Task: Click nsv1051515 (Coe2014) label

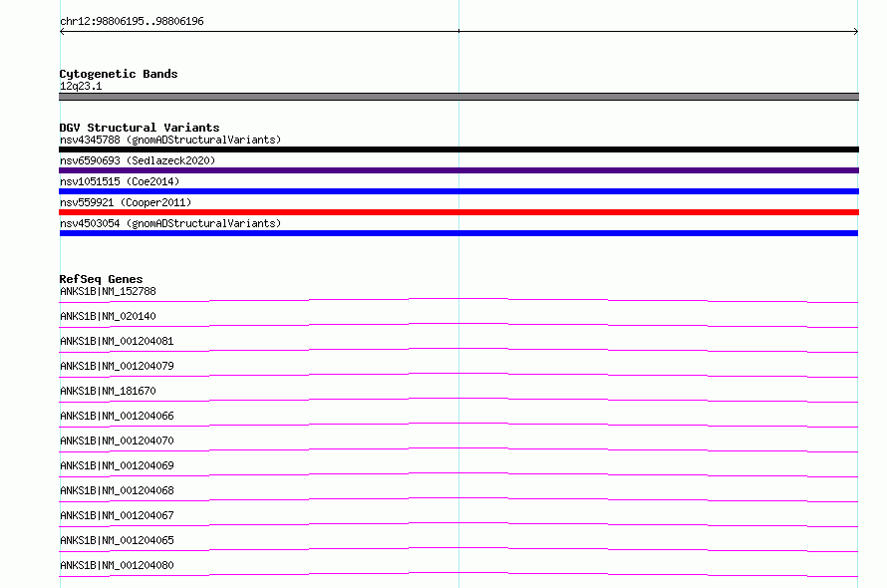Action: (120, 181)
